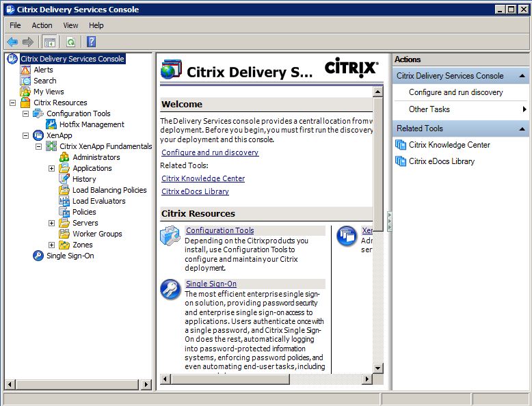Image resolution: width=532 pixels, height=406 pixels.
Task: Click the Servers folder icon
Action: tap(64, 223)
